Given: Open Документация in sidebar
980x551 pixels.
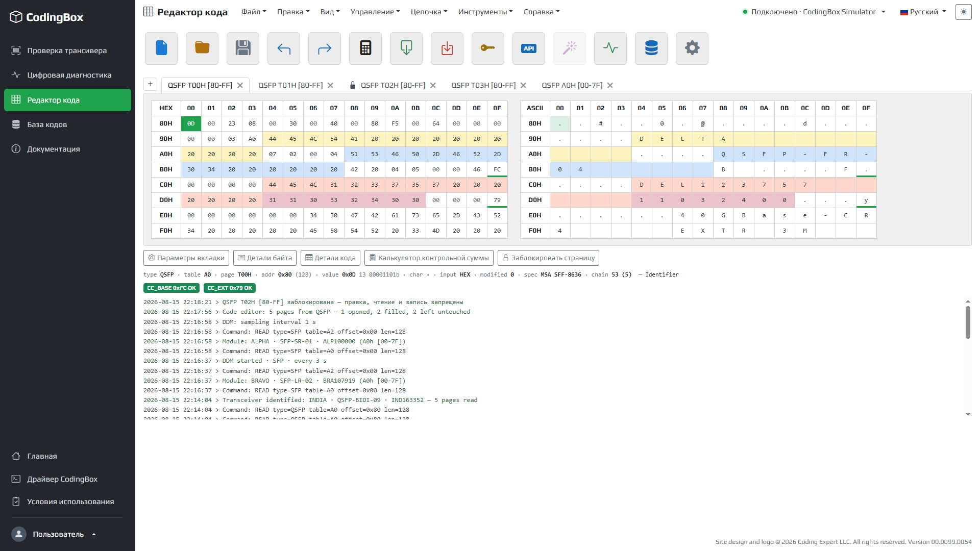Looking at the screenshot, I should coord(67,149).
